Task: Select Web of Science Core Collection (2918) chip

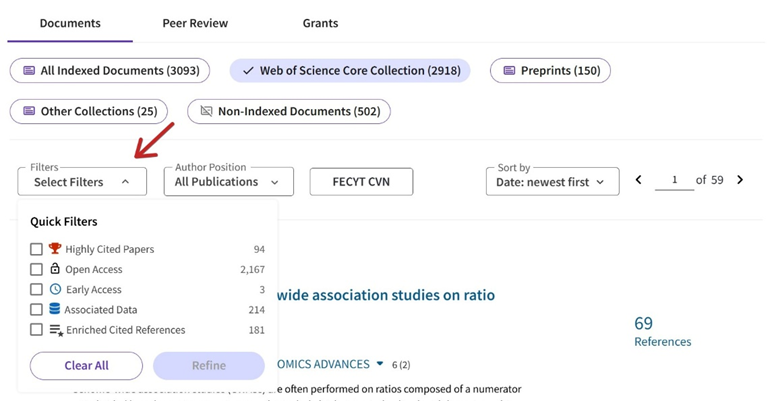Action: tap(350, 71)
